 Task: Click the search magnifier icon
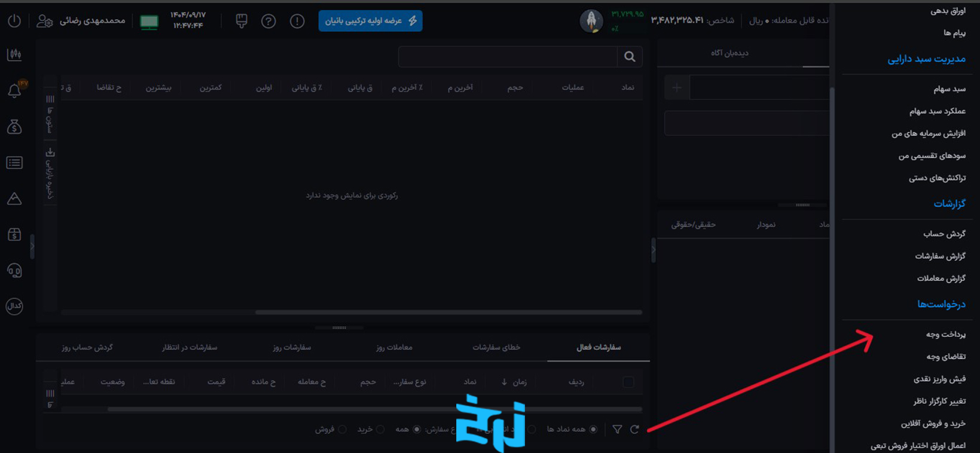point(630,56)
